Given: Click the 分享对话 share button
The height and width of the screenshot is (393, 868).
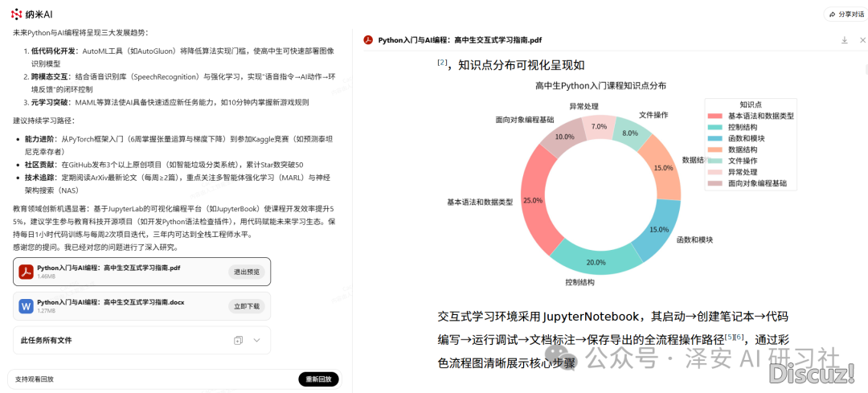Looking at the screenshot, I should (x=845, y=14).
